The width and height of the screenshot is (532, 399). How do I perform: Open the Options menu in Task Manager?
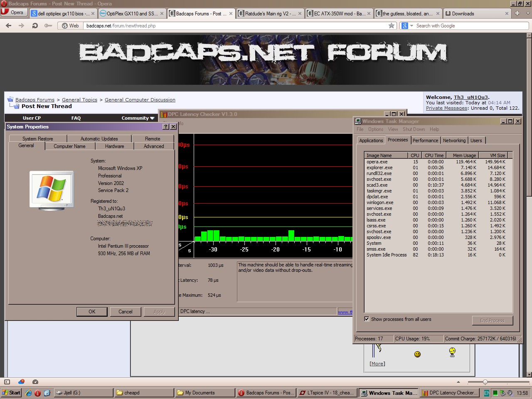coord(376,129)
